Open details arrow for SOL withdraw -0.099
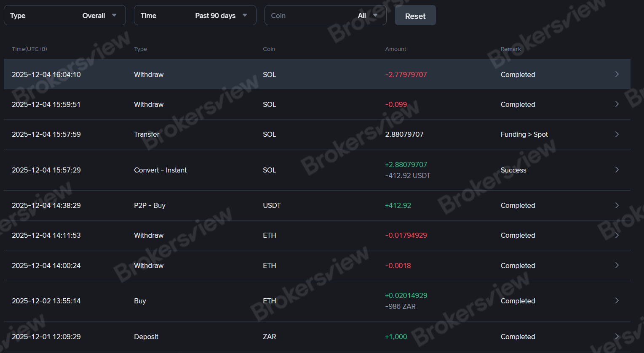This screenshot has width=644, height=353. coord(617,104)
